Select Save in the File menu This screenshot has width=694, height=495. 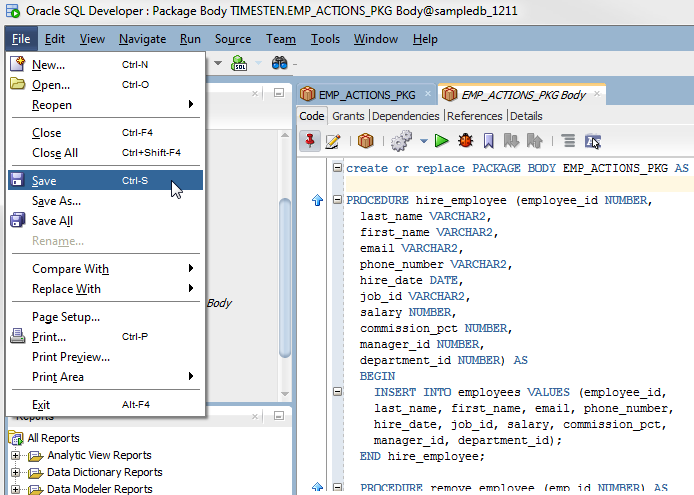click(x=105, y=180)
